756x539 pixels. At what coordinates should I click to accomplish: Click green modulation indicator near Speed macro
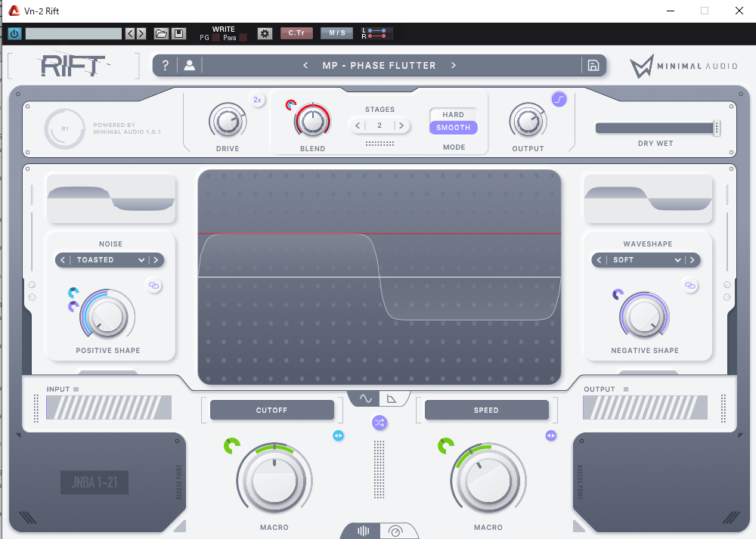pyautogui.click(x=445, y=446)
